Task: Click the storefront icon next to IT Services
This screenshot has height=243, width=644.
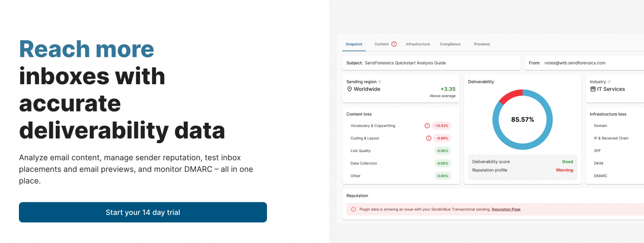Action: coord(593,89)
